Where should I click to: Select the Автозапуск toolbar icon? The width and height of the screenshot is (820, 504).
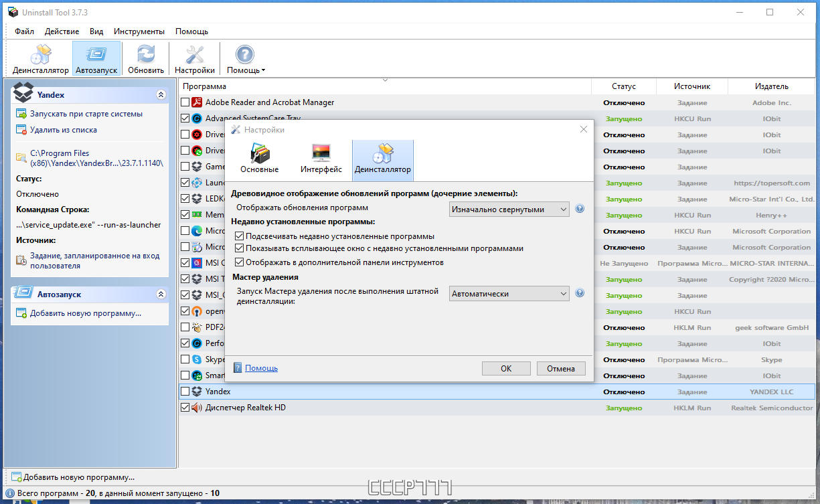click(96, 59)
